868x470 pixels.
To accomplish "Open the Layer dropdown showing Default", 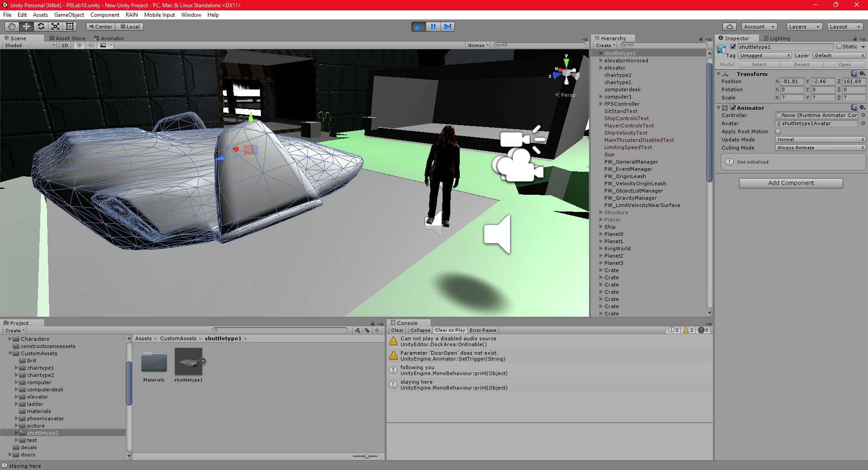I will (x=839, y=56).
